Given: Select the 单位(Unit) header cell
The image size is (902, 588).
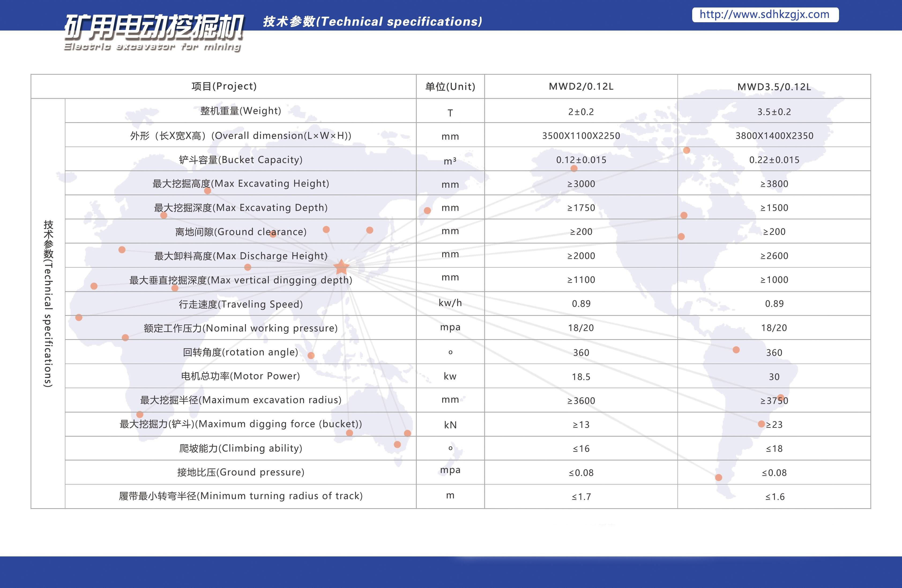Looking at the screenshot, I should [450, 87].
